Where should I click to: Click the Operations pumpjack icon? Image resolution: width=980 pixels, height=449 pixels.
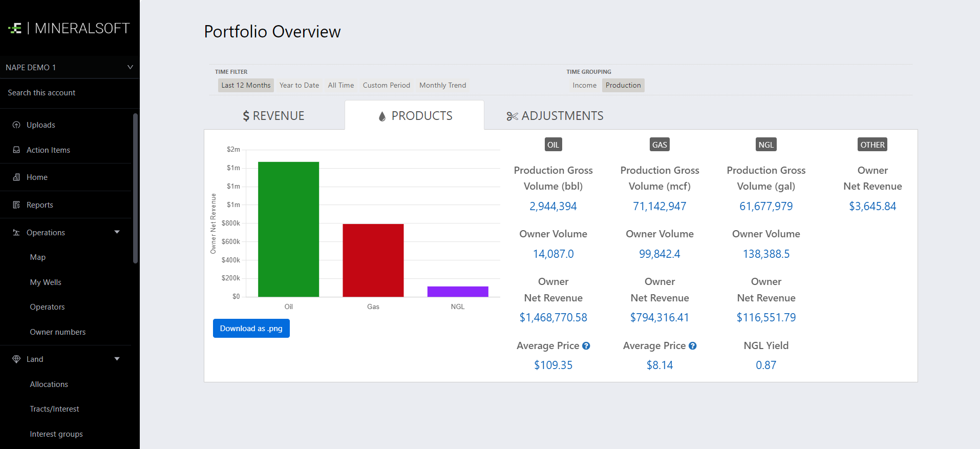(x=16, y=233)
